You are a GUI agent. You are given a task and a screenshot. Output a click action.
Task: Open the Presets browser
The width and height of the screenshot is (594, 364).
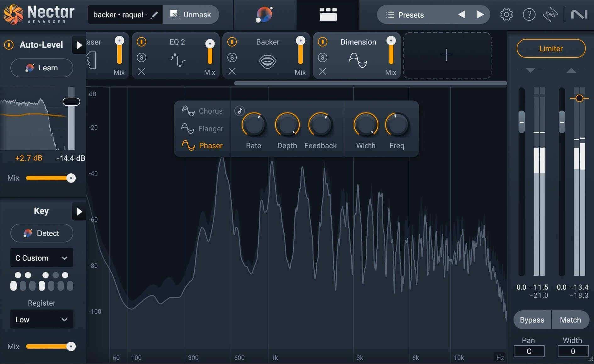411,15
